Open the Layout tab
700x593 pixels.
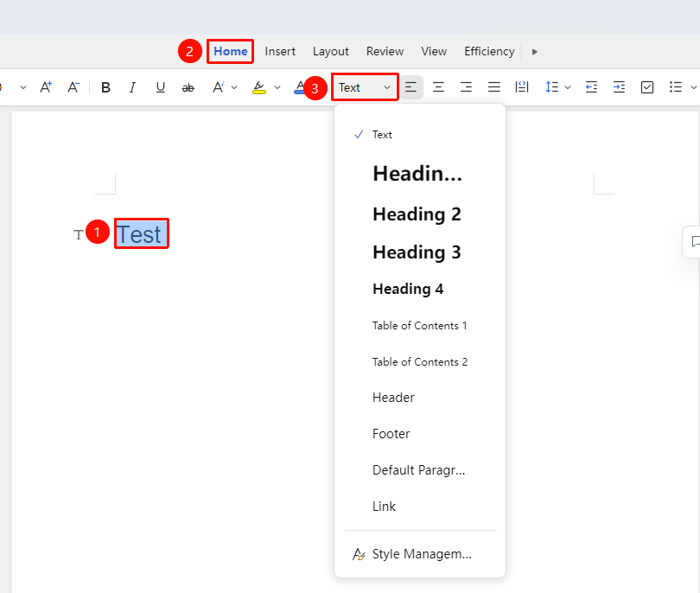[x=331, y=52]
